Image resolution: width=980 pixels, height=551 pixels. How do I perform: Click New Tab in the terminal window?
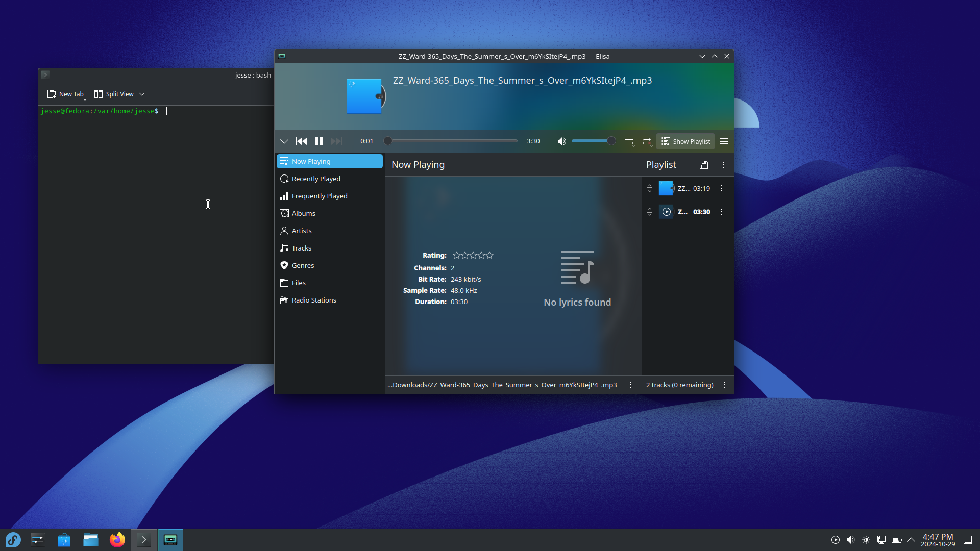click(65, 94)
